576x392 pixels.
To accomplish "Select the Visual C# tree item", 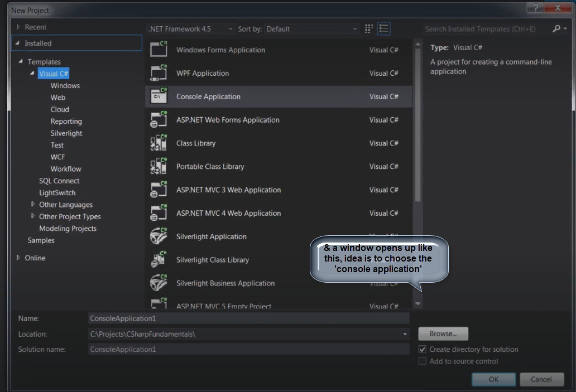I will 54,74.
